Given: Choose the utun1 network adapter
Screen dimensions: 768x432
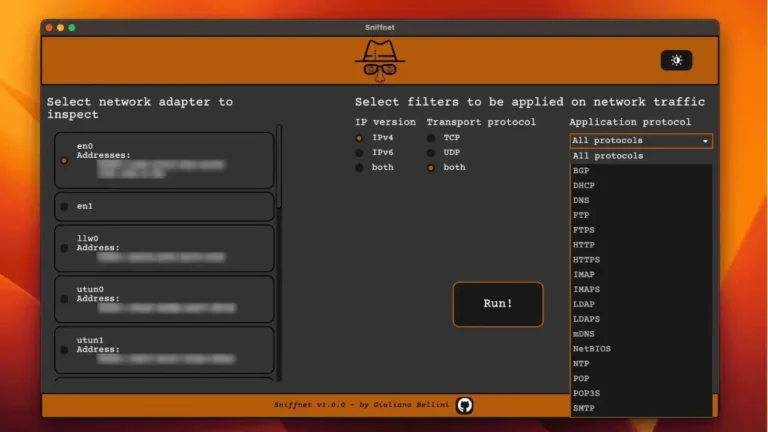Looking at the screenshot, I should pyautogui.click(x=164, y=350).
